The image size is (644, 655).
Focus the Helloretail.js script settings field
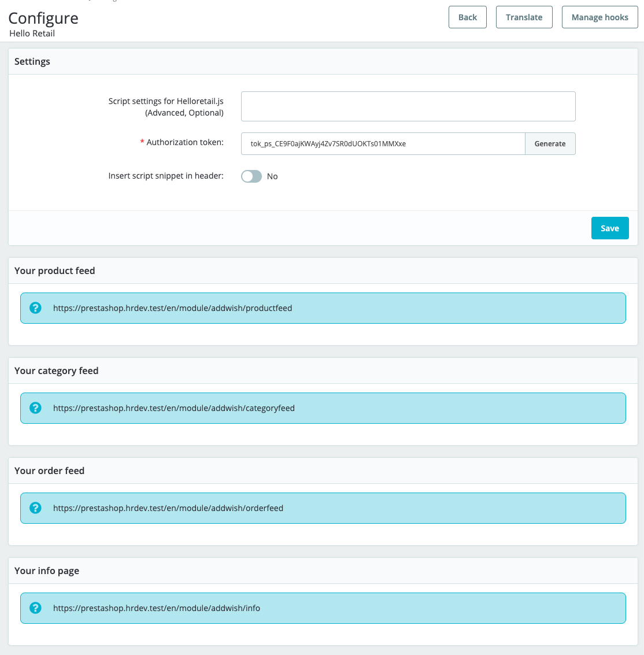point(408,106)
